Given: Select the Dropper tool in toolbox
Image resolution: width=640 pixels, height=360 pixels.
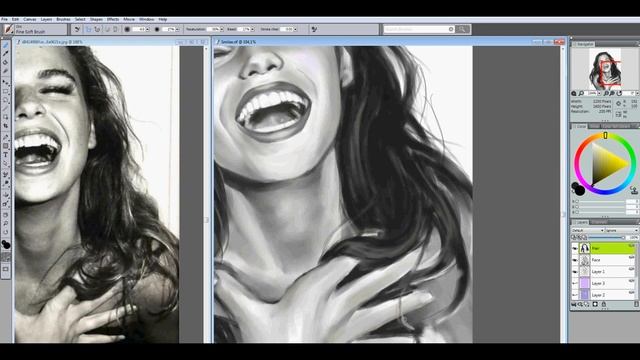Looking at the screenshot, I should point(6,53).
